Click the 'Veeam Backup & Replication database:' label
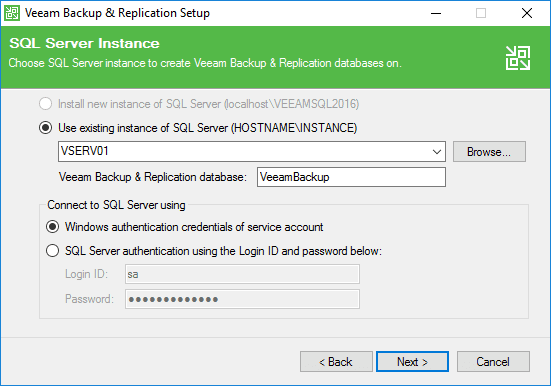 click(x=153, y=177)
